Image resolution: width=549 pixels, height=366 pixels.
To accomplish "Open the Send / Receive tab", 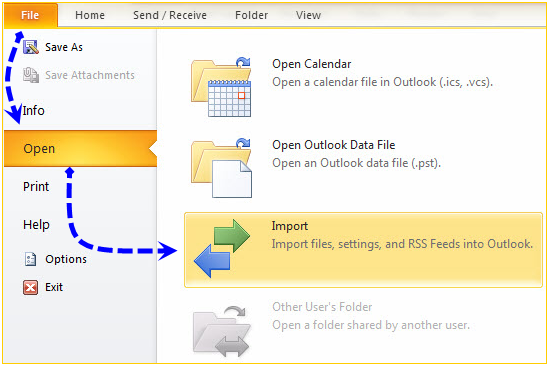I will 170,15.
